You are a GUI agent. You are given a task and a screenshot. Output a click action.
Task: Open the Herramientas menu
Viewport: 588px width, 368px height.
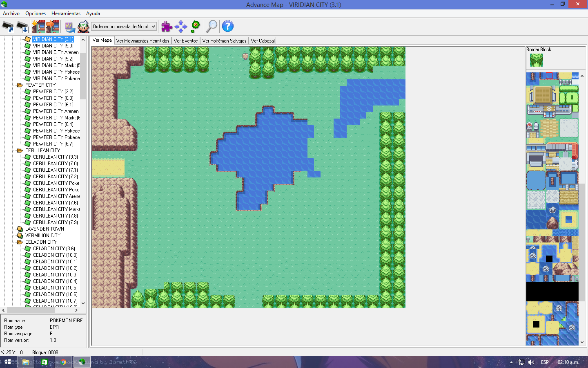click(x=66, y=13)
